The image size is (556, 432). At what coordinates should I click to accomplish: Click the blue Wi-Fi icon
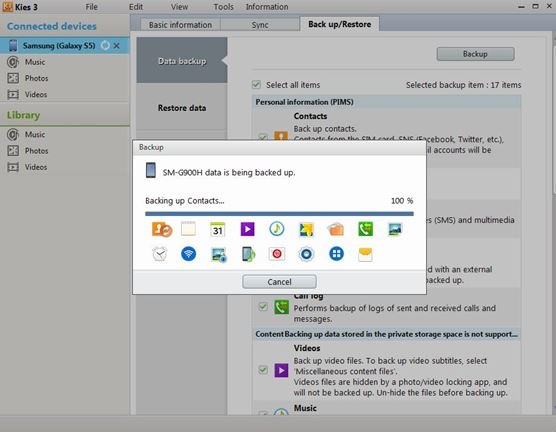tap(188, 254)
